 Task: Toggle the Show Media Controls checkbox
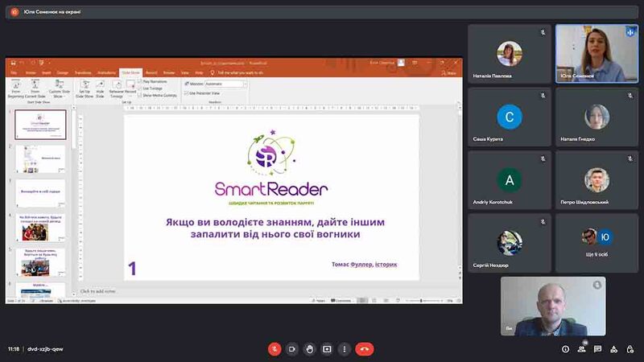(140, 95)
